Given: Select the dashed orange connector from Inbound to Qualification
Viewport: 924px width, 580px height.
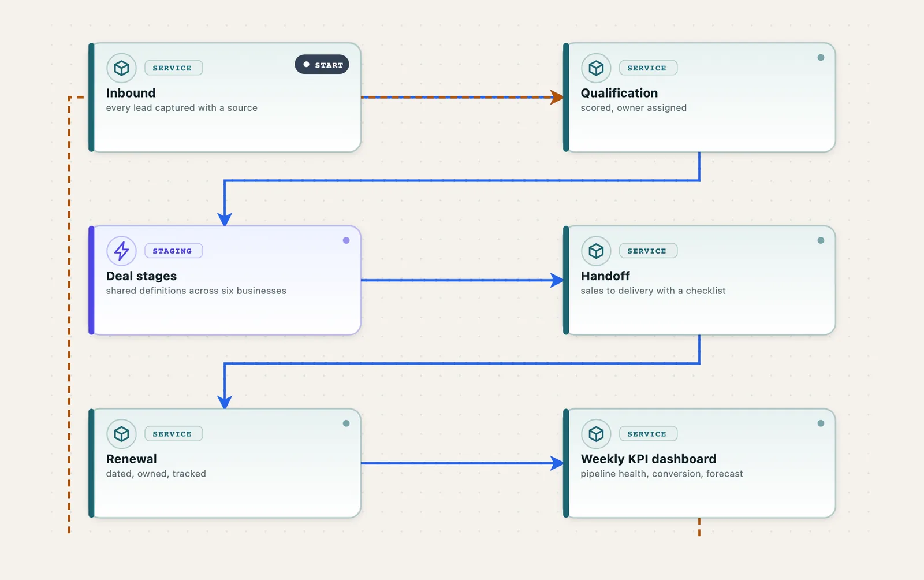Looking at the screenshot, I should [x=462, y=97].
